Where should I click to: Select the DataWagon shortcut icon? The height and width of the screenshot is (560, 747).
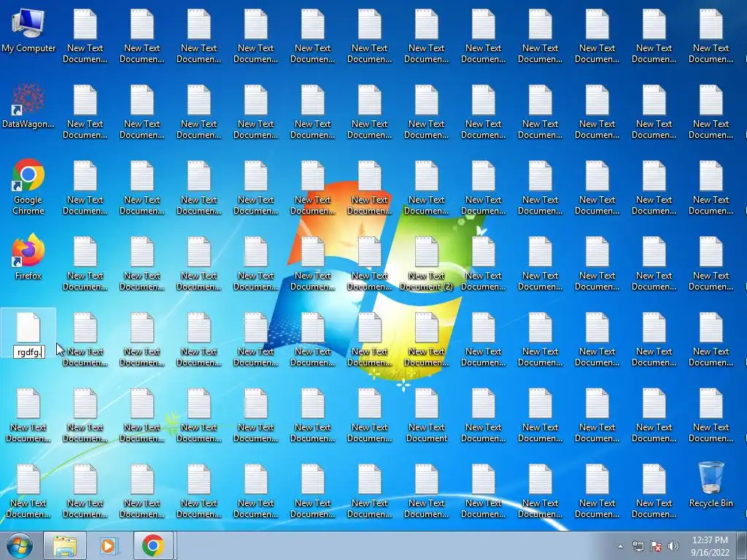28,106
